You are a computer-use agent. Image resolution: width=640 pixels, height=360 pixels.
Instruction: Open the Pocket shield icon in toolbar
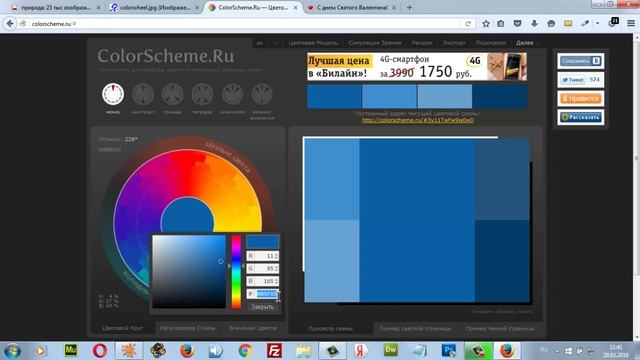point(518,24)
